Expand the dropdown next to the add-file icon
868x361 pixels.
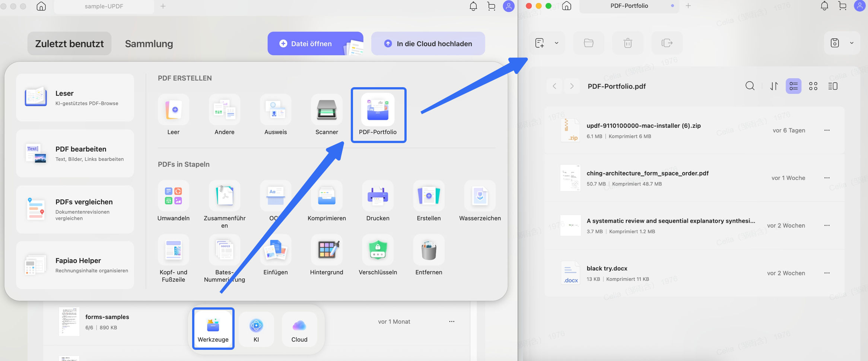pyautogui.click(x=557, y=43)
